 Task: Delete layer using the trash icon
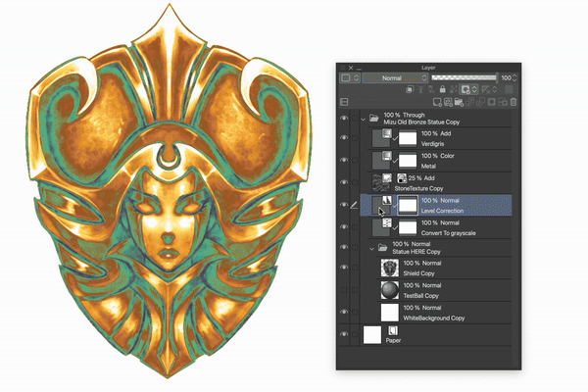click(x=514, y=101)
